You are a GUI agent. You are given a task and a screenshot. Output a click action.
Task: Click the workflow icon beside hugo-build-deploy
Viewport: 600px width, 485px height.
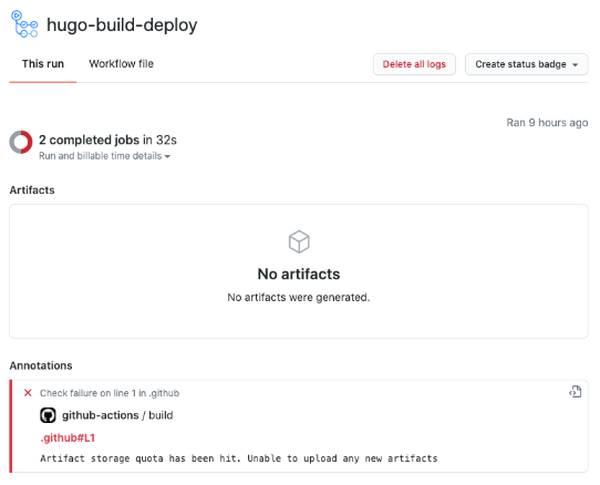click(x=24, y=24)
